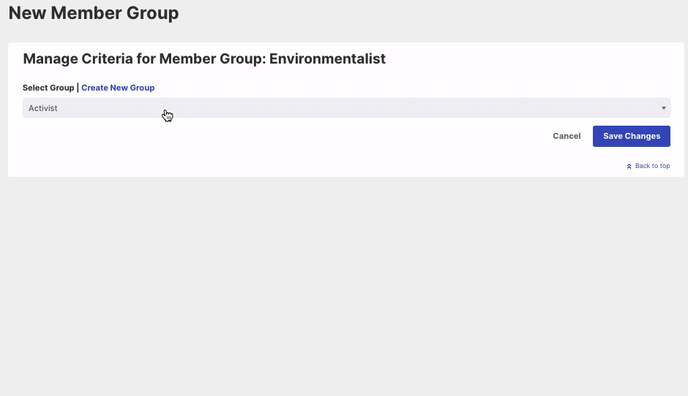The image size is (688, 396).
Task: Open the Select Group dropdown showing Activist
Action: click(346, 108)
